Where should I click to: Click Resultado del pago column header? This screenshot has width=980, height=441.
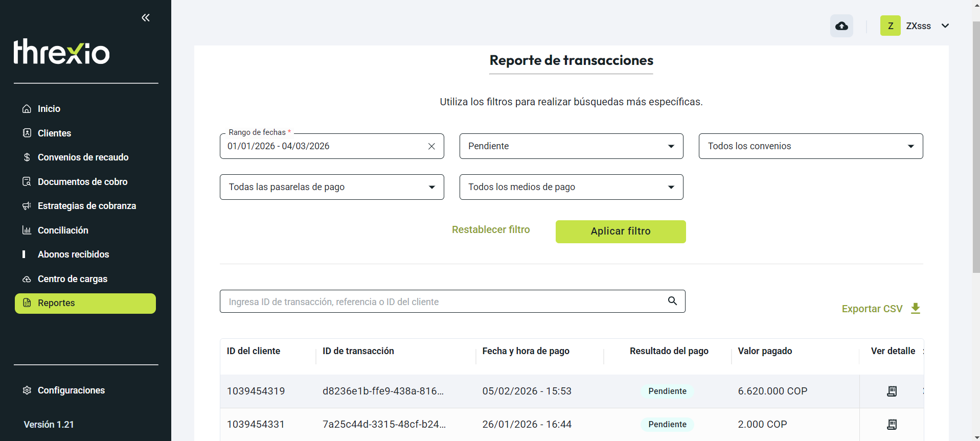pos(669,351)
